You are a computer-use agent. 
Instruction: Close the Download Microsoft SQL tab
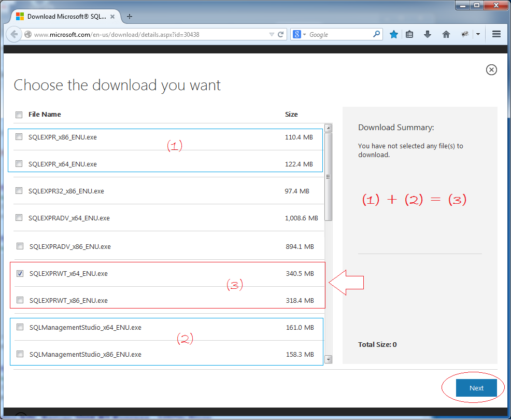point(112,17)
